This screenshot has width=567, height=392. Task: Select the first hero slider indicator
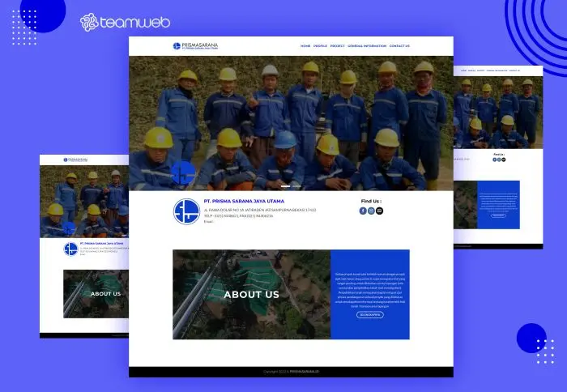click(x=285, y=186)
